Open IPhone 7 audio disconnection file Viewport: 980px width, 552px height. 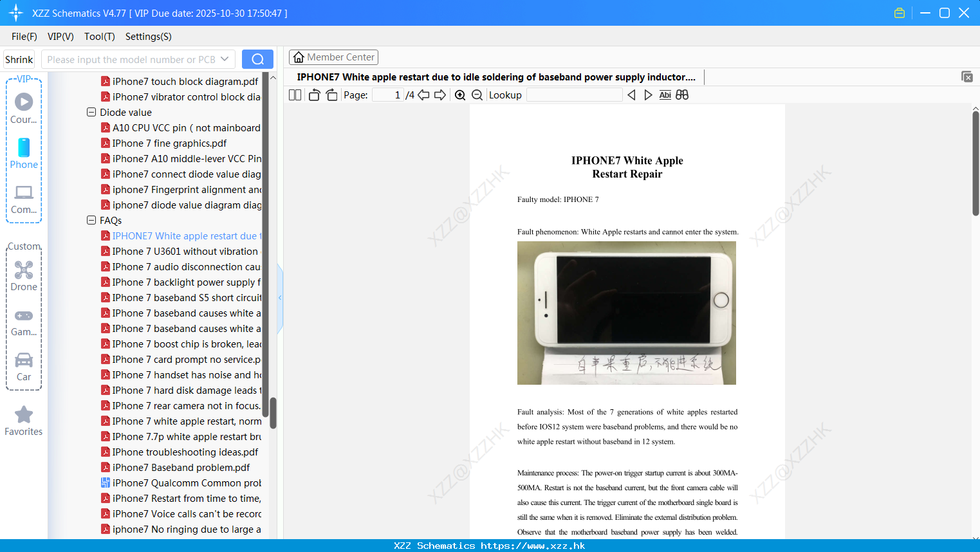click(x=181, y=266)
